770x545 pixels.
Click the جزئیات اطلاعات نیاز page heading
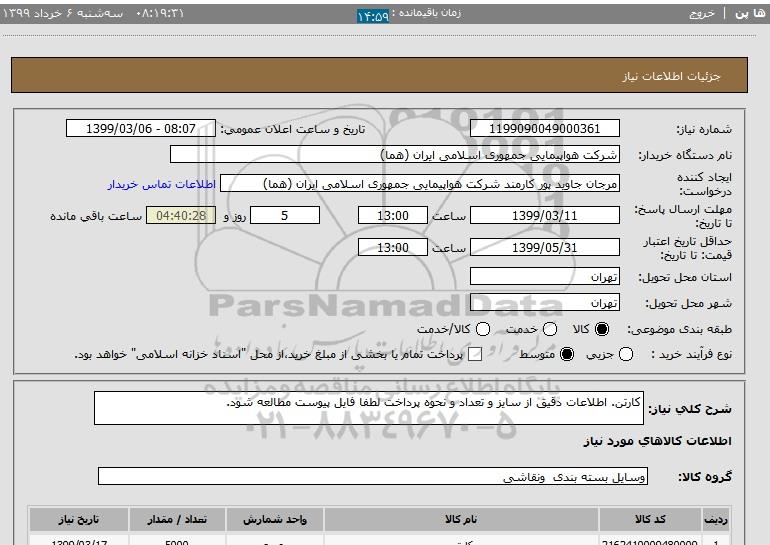point(671,76)
